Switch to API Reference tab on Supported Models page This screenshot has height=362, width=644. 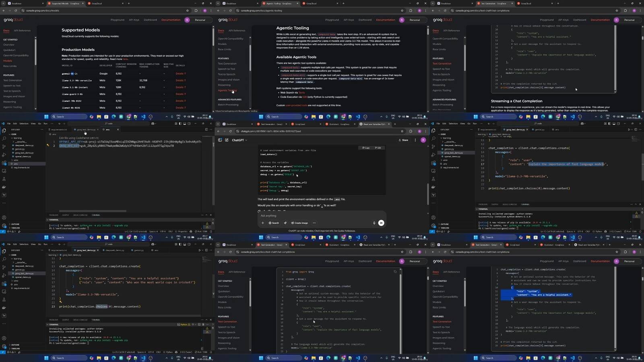tap(22, 31)
